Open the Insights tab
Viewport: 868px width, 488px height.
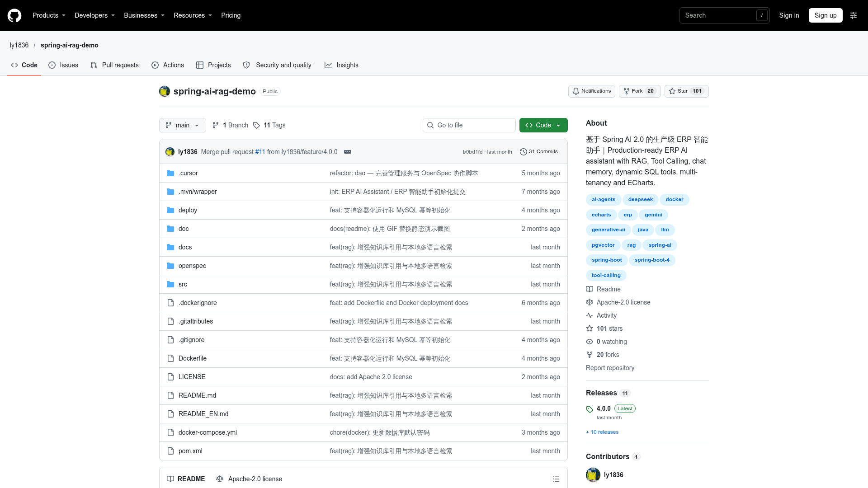click(341, 65)
